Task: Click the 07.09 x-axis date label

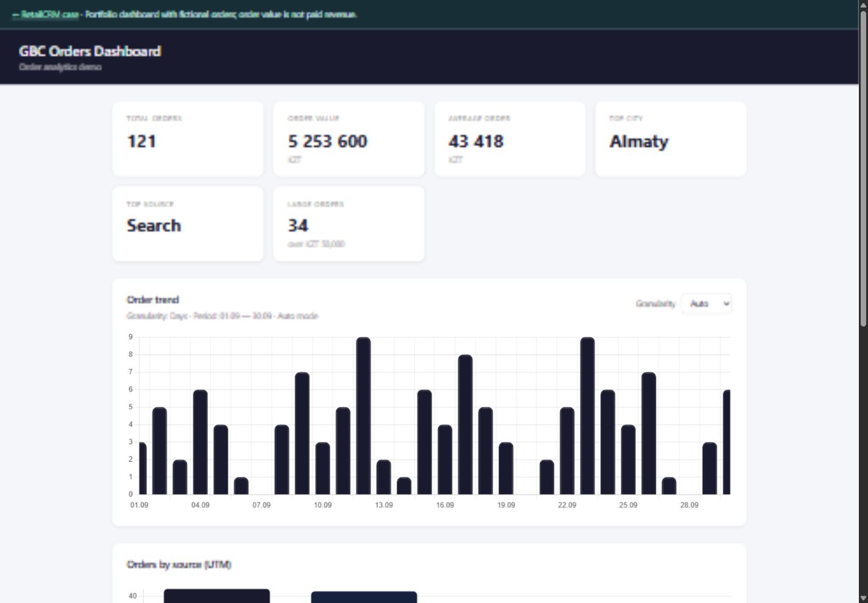Action: point(261,505)
